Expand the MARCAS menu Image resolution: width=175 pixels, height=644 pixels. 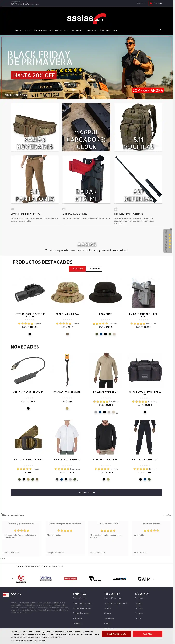pyautogui.click(x=18, y=30)
